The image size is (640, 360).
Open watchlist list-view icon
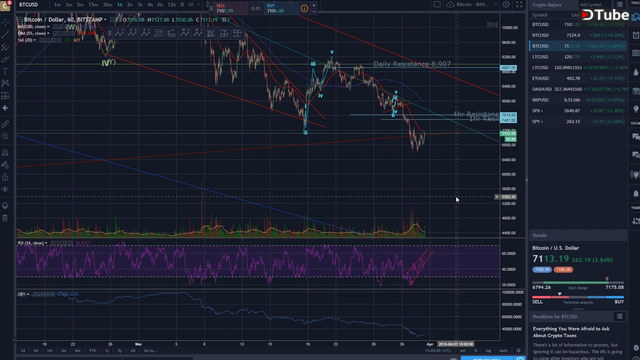point(620,4)
